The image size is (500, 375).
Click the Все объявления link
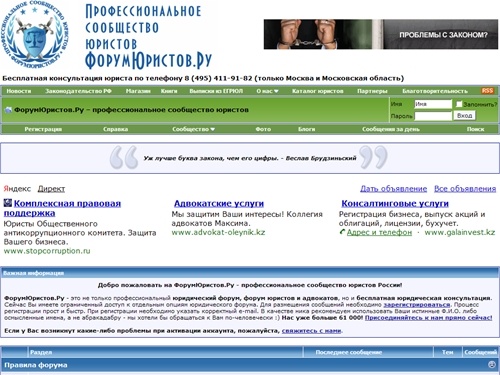tap(465, 189)
